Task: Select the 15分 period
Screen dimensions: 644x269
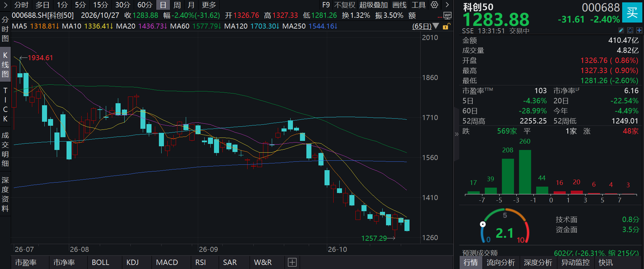Action: point(100,5)
